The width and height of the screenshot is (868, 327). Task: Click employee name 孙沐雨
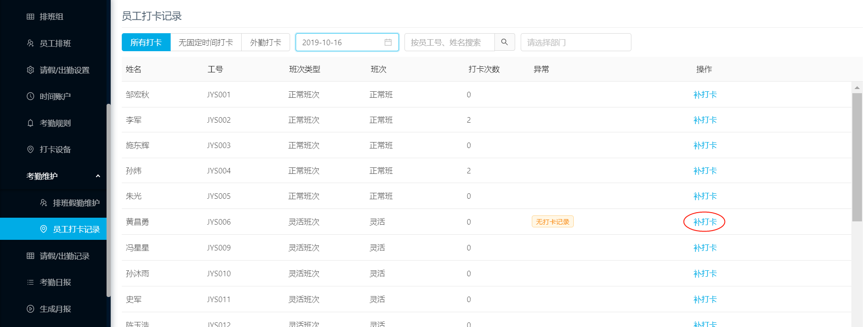pos(137,273)
